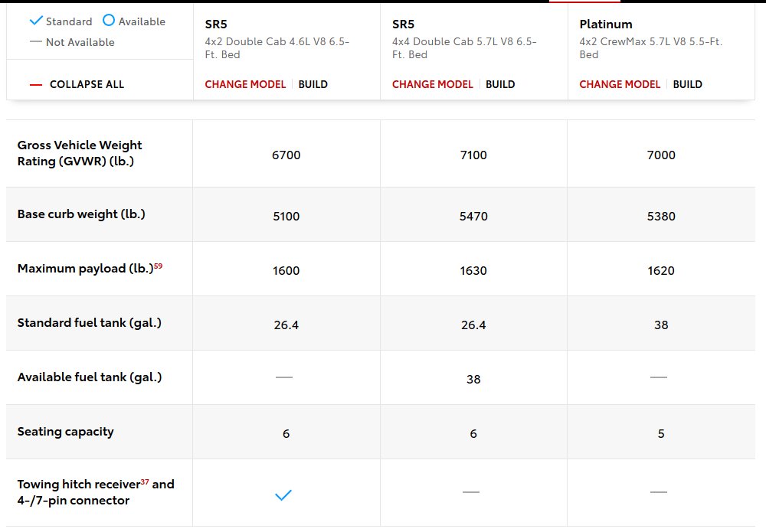
Task: Click the payload value 1620
Action: point(661,271)
